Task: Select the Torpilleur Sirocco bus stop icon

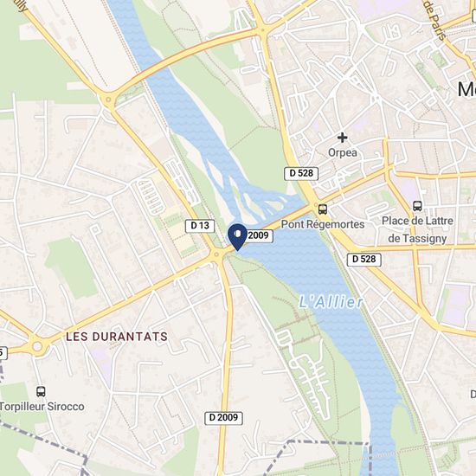Action: coord(41,391)
